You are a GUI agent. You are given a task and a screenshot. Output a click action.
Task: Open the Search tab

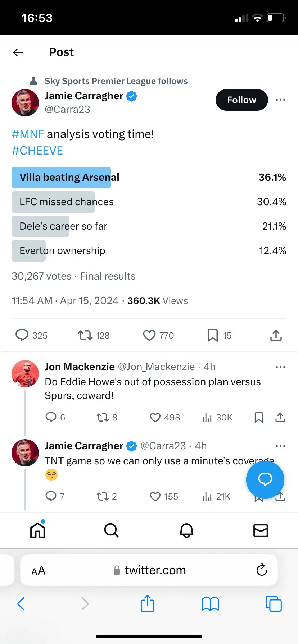111,530
